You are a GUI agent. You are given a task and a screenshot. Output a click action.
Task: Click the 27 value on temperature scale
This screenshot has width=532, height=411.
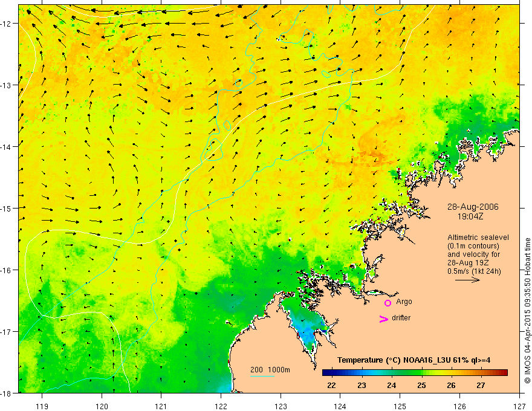click(481, 386)
